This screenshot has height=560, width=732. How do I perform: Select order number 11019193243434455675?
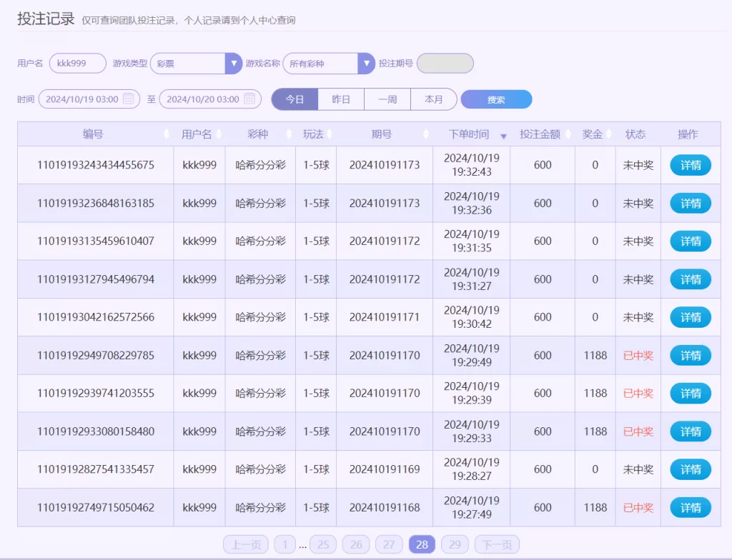tap(96, 165)
